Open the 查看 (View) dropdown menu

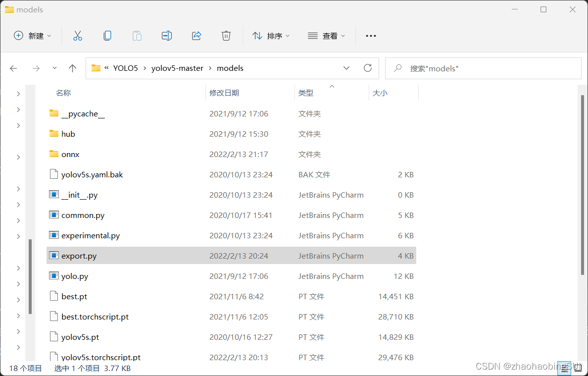point(327,36)
